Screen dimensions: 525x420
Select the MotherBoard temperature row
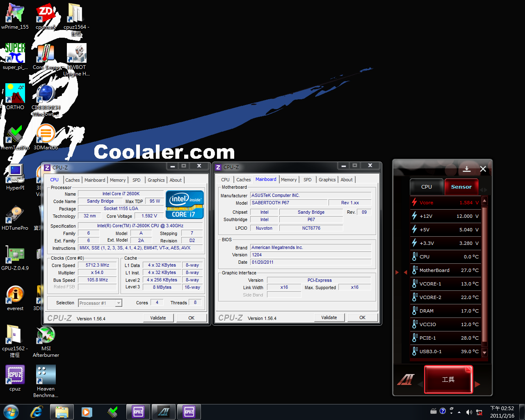point(445,270)
